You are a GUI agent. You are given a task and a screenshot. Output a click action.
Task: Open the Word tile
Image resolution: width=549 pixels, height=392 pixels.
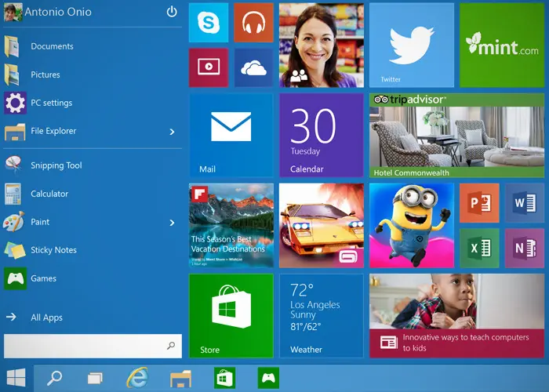[x=525, y=203]
